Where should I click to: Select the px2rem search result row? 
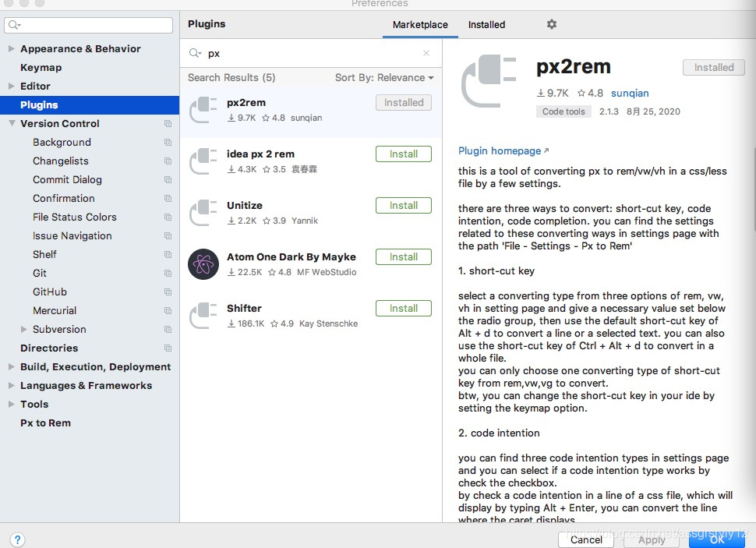311,111
